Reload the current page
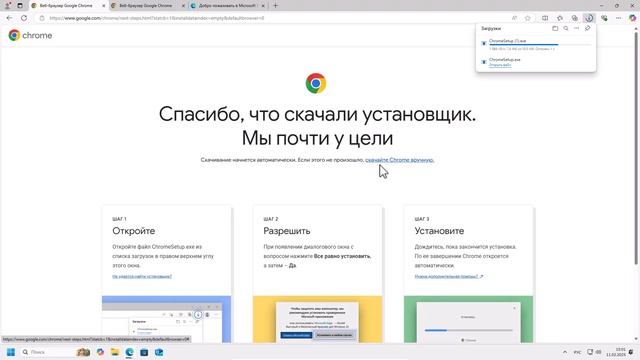 click(x=24, y=18)
